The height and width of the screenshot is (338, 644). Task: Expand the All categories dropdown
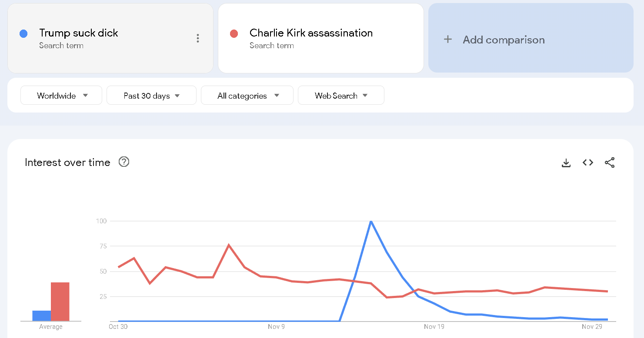click(x=247, y=96)
